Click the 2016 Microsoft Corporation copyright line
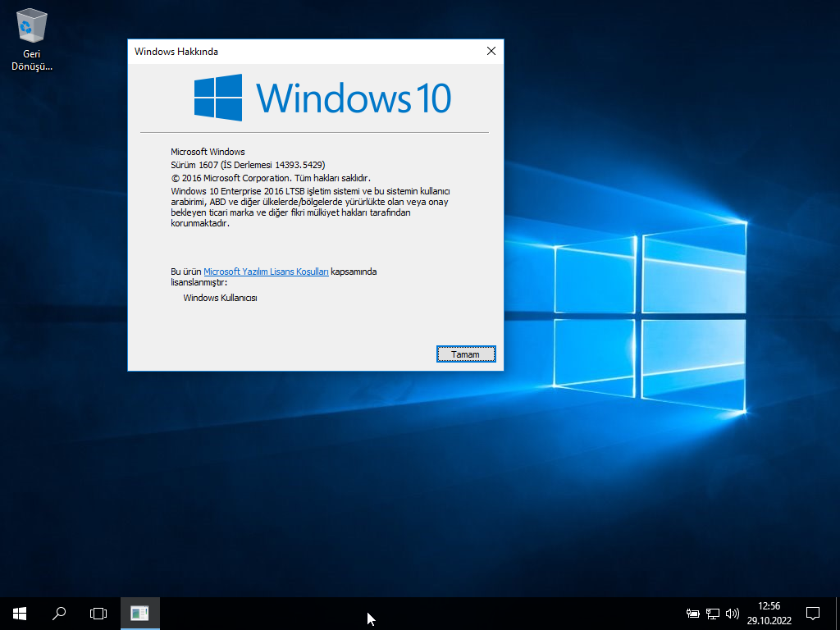 [271, 178]
